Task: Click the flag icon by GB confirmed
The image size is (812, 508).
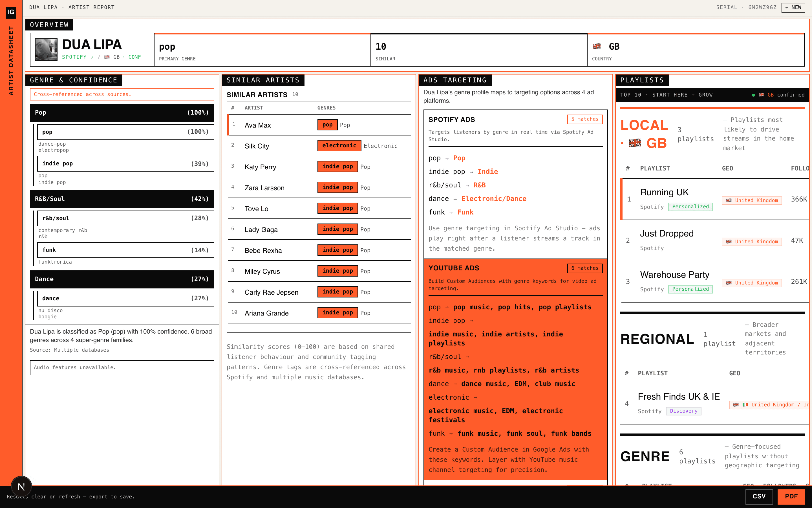Action: tap(761, 95)
